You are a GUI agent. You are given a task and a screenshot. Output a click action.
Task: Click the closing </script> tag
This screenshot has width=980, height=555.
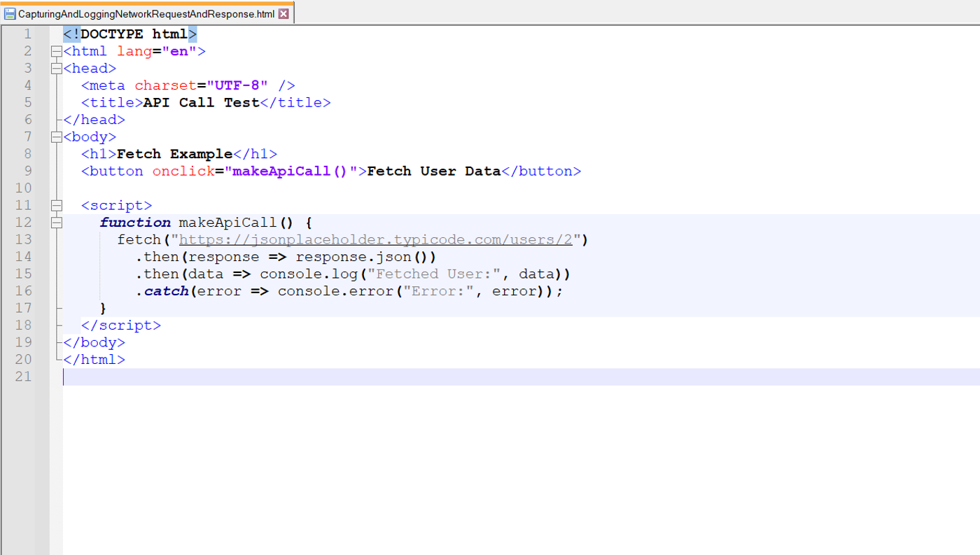point(121,325)
